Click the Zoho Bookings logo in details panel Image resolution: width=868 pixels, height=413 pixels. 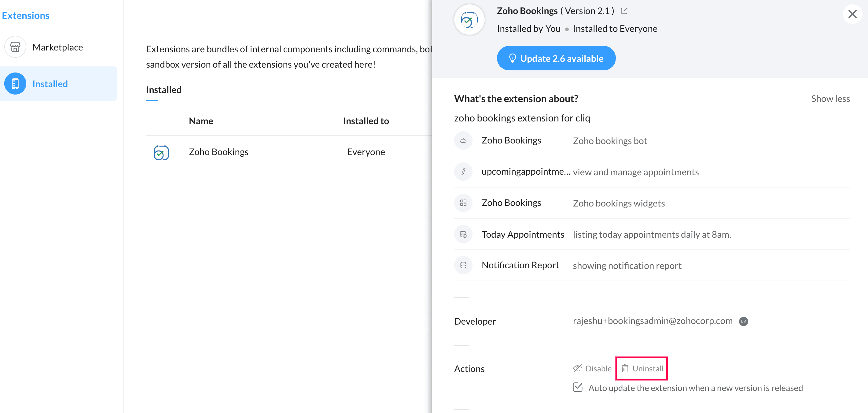click(469, 20)
